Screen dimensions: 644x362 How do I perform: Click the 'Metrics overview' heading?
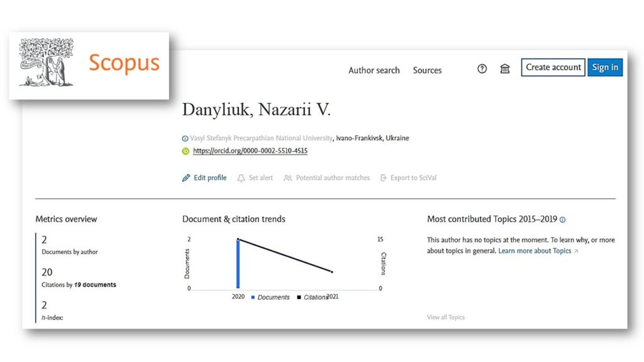tap(66, 219)
